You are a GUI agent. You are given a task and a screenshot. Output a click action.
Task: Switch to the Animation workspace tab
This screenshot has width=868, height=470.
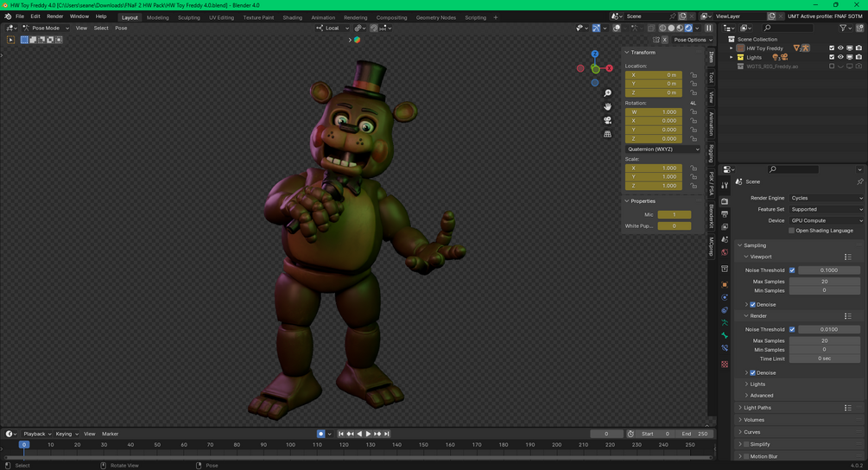tap(323, 17)
